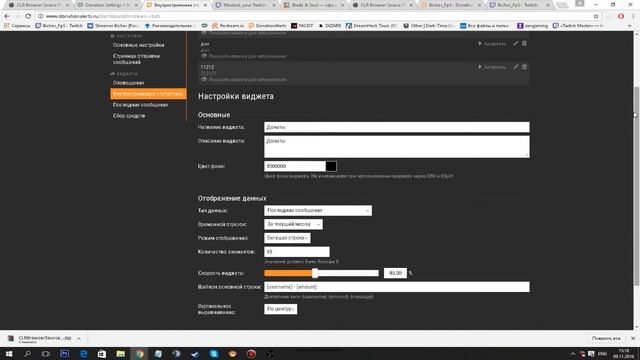Click the browser back arrow
This screenshot has height=360, width=640.
point(7,16)
